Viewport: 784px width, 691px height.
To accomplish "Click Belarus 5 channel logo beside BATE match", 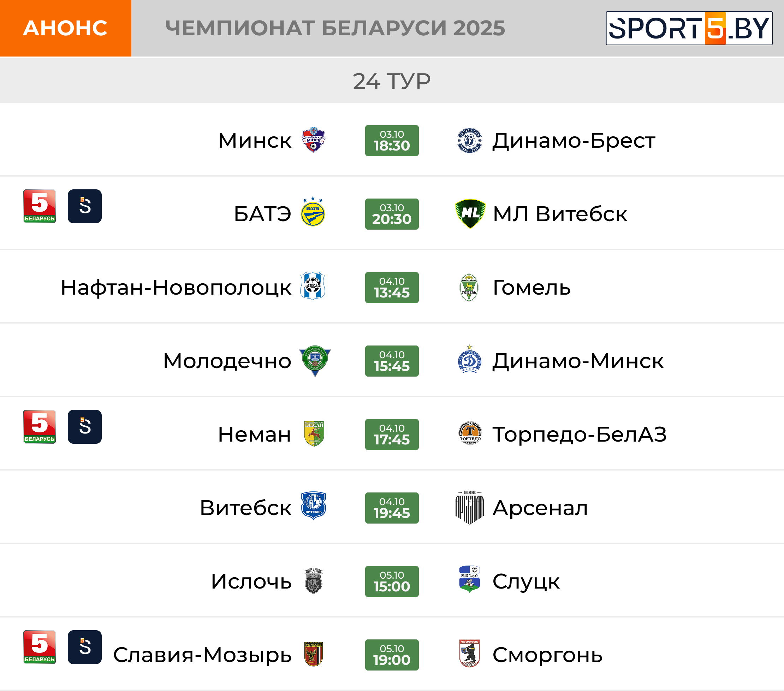I will click(40, 206).
